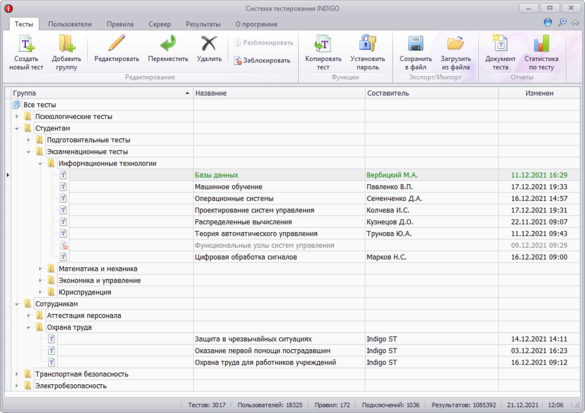585x413 pixels.
Task: Click Сохранить в файл floppy icon
Action: pyautogui.click(x=415, y=44)
